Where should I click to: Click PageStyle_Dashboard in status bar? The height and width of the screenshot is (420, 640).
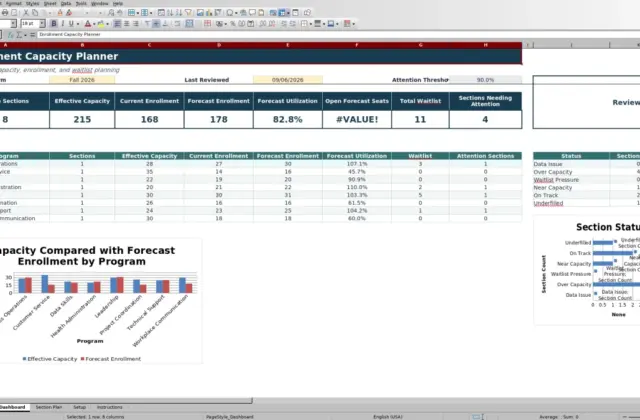tap(230, 417)
